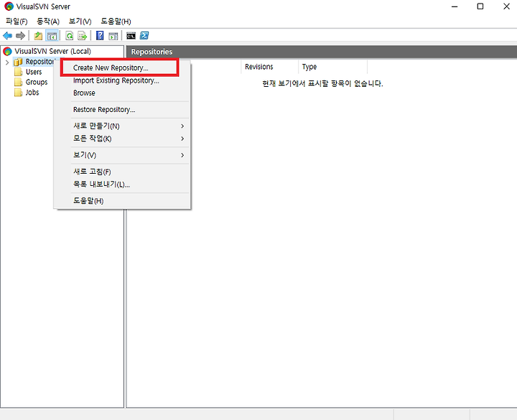Open Help with the question mark icon
Screen dimensions: 517x420
pos(100,36)
